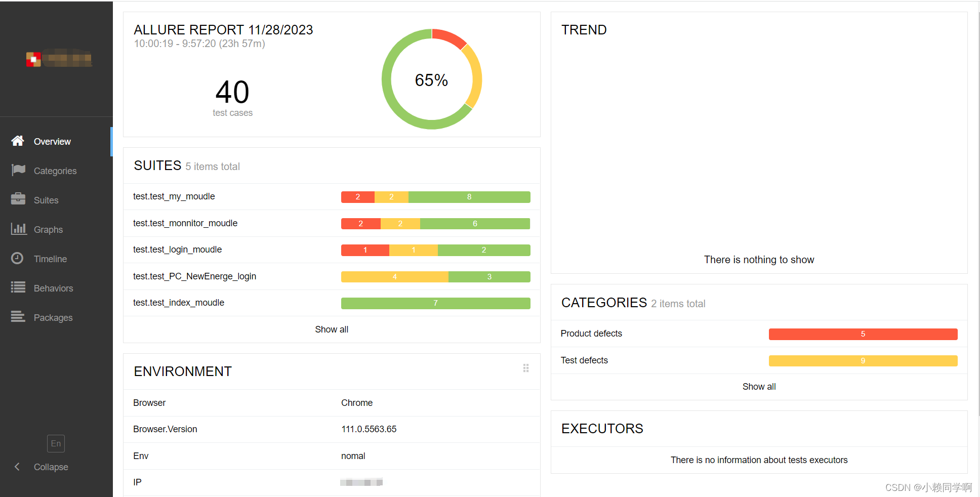Click Show all under Suites
This screenshot has height=497, width=980.
(332, 329)
